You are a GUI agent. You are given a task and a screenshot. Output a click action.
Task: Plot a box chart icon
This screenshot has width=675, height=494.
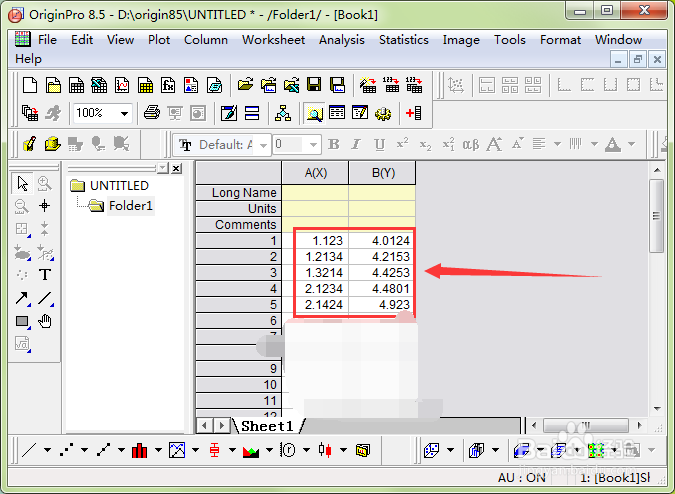click(x=214, y=450)
